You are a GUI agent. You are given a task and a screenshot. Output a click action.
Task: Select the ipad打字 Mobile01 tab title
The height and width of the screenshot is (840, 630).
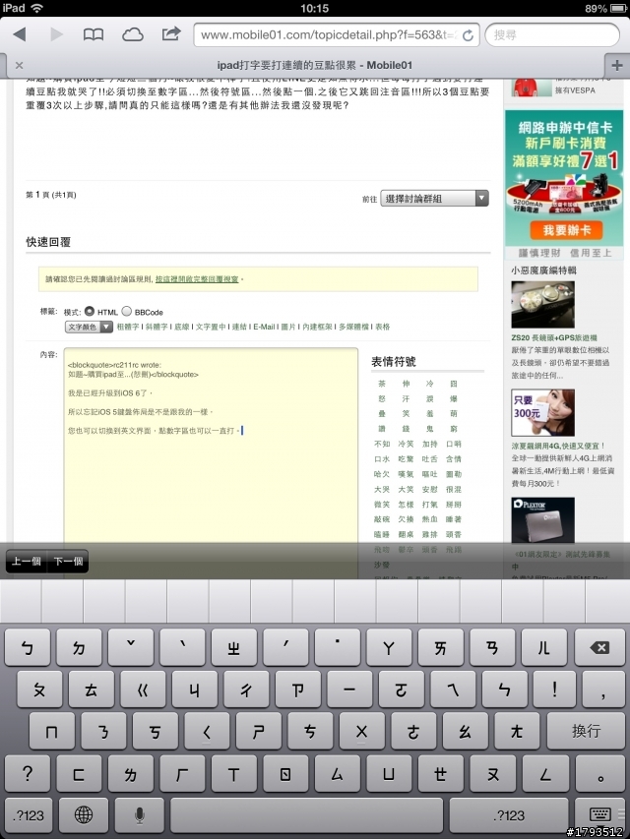coord(315,65)
